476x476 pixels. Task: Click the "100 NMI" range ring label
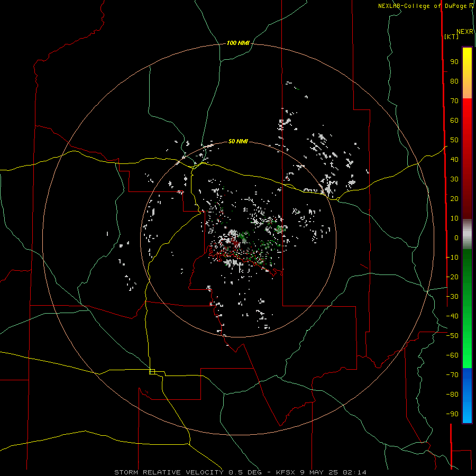[x=238, y=43]
